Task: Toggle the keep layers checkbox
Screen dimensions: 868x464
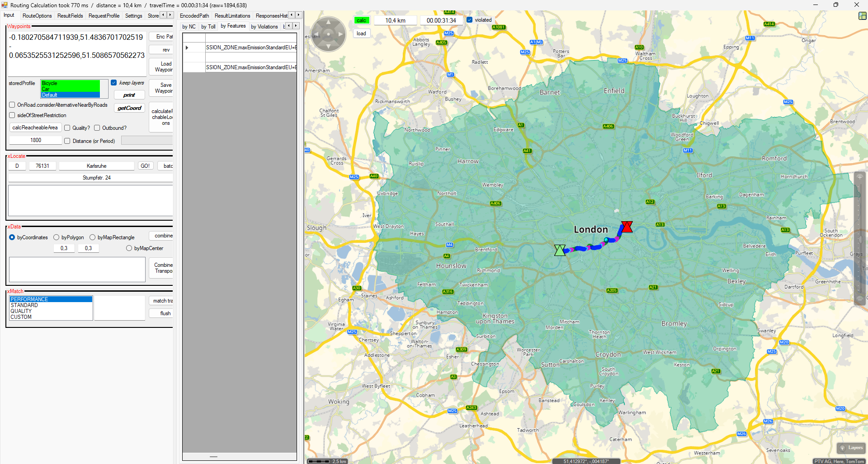Action: pos(114,83)
